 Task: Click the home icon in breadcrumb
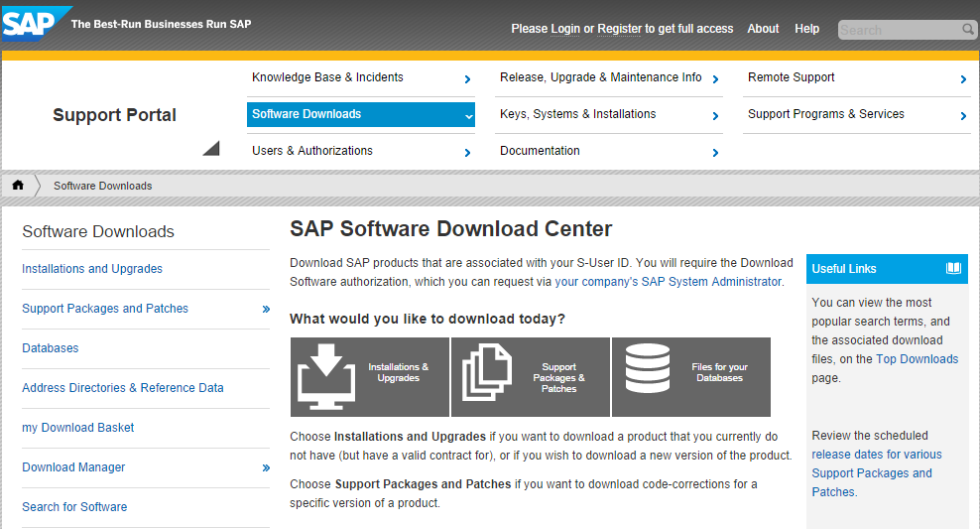click(18, 185)
